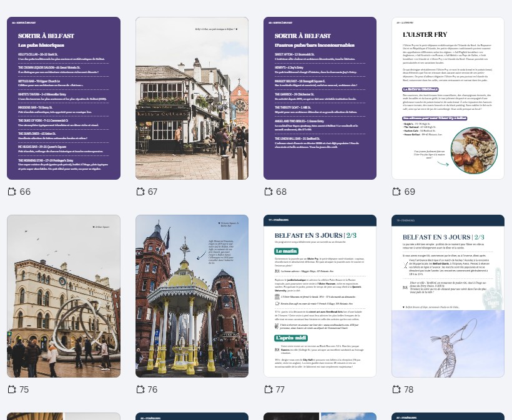
Task: Click the crop icon beside page 77
Action: pyautogui.click(x=268, y=389)
